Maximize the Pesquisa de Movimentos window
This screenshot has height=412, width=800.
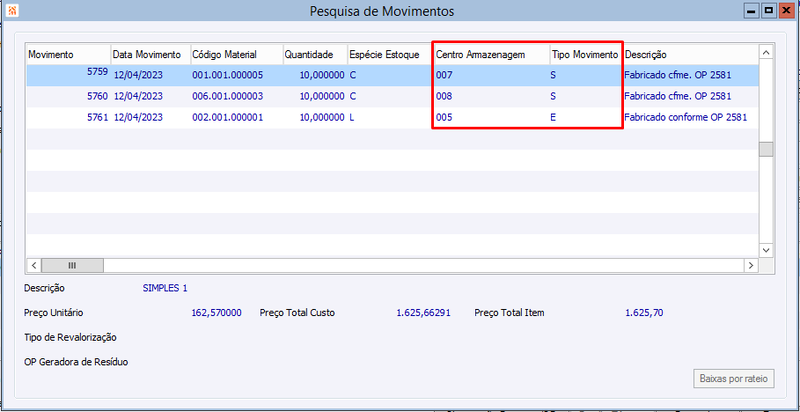[768, 11]
